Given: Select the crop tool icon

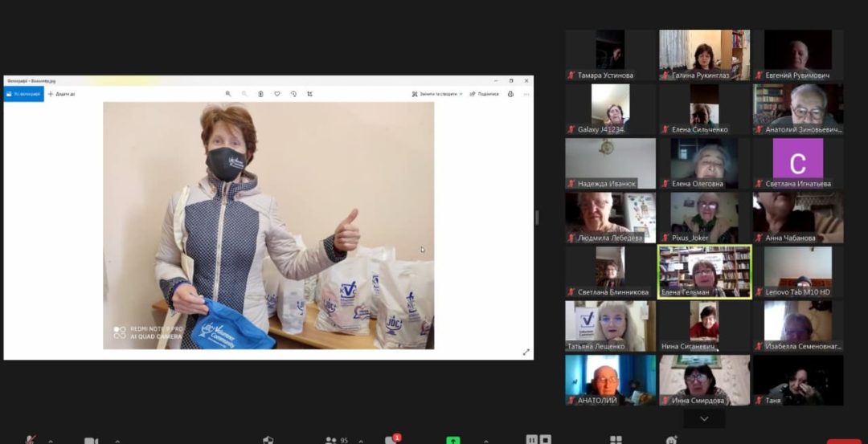Looking at the screenshot, I should pos(310,94).
